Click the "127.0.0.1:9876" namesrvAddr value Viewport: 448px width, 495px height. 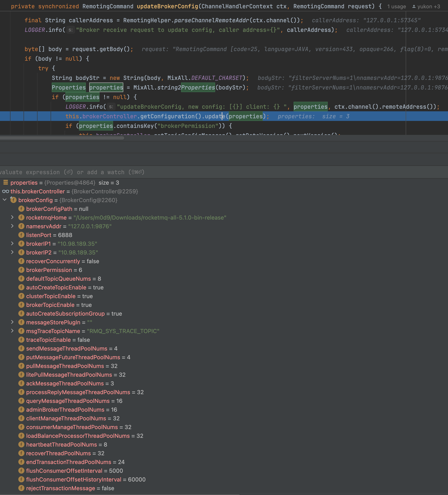pos(90,226)
